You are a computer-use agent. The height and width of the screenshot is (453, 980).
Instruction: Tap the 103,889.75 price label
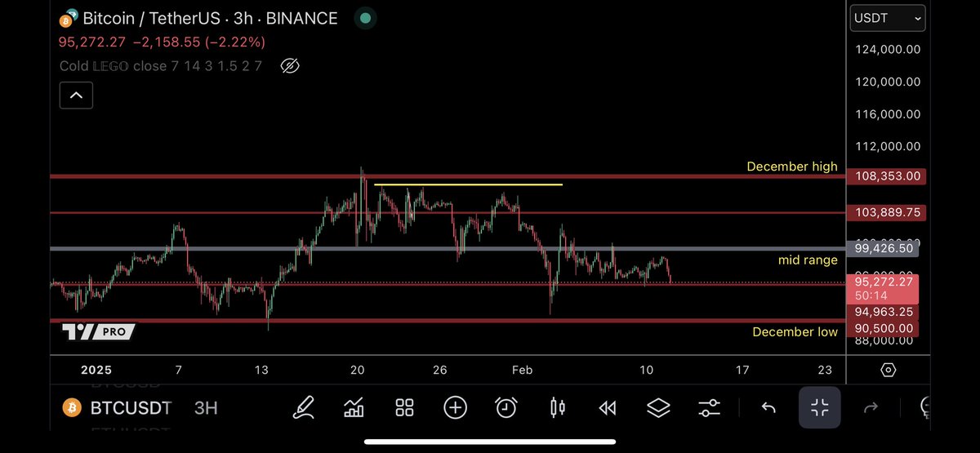point(886,212)
